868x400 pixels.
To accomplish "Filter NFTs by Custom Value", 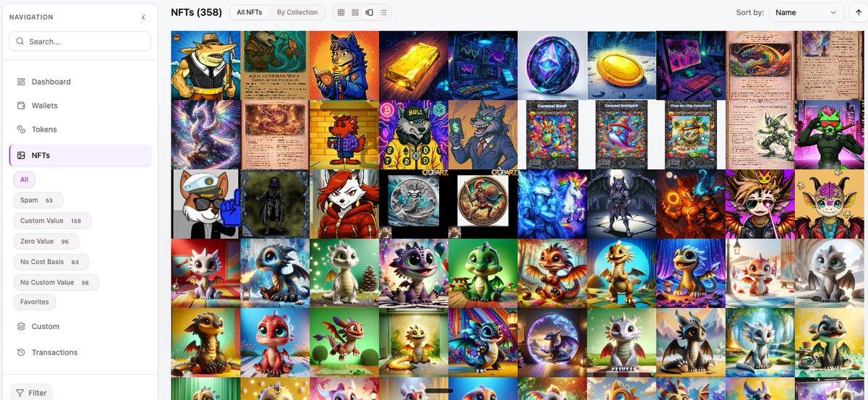I will point(52,221).
